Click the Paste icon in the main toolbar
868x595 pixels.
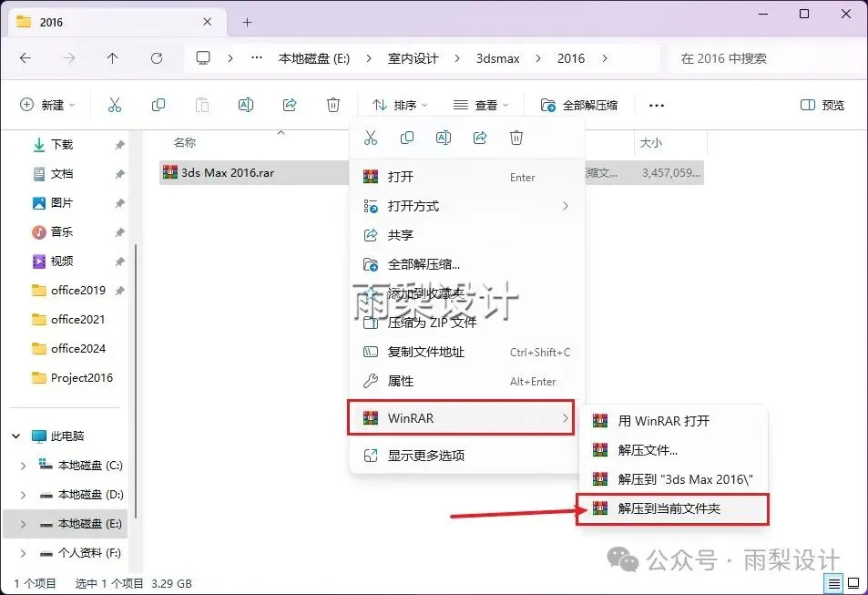coord(202,105)
